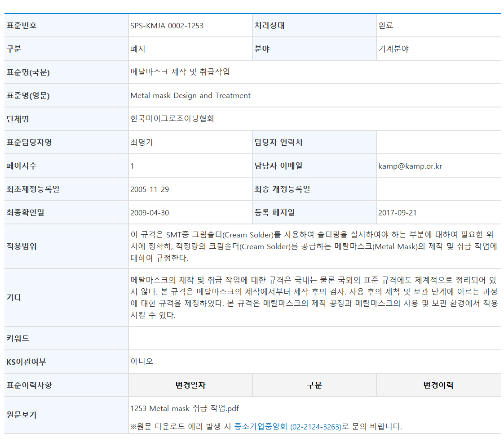This screenshot has width=504, height=447.
Task: Click the 중소기업중앙회 (02-2124-3263) contact link
Action: [287, 427]
